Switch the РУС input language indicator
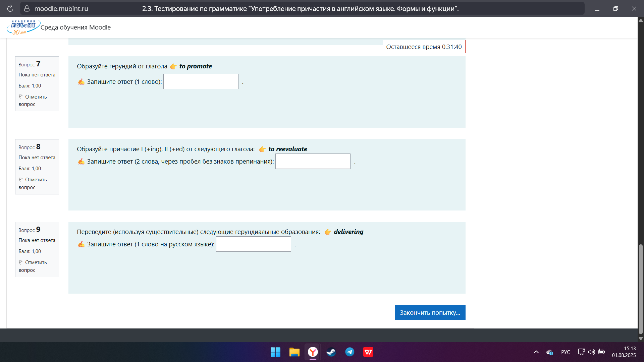This screenshot has width=644, height=362. [x=566, y=352]
